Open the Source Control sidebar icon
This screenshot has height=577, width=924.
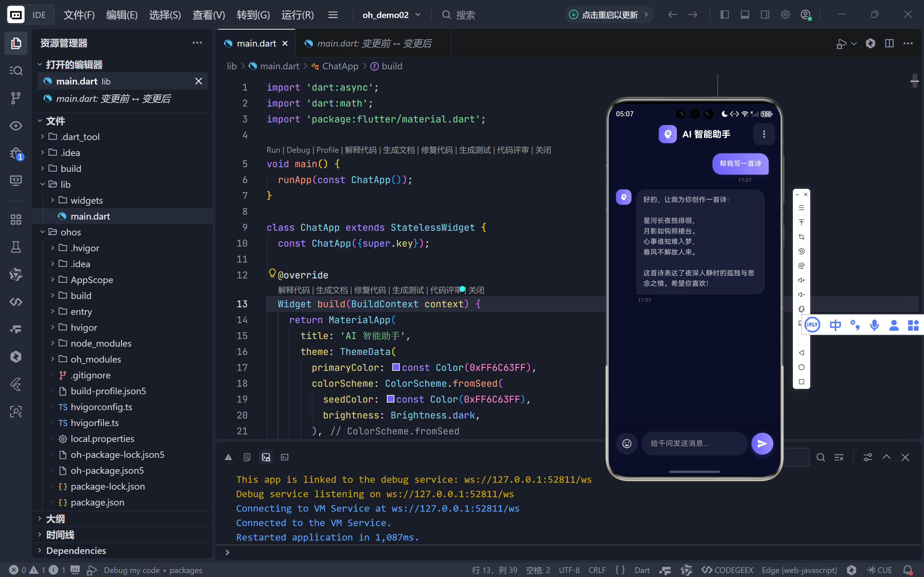16,98
